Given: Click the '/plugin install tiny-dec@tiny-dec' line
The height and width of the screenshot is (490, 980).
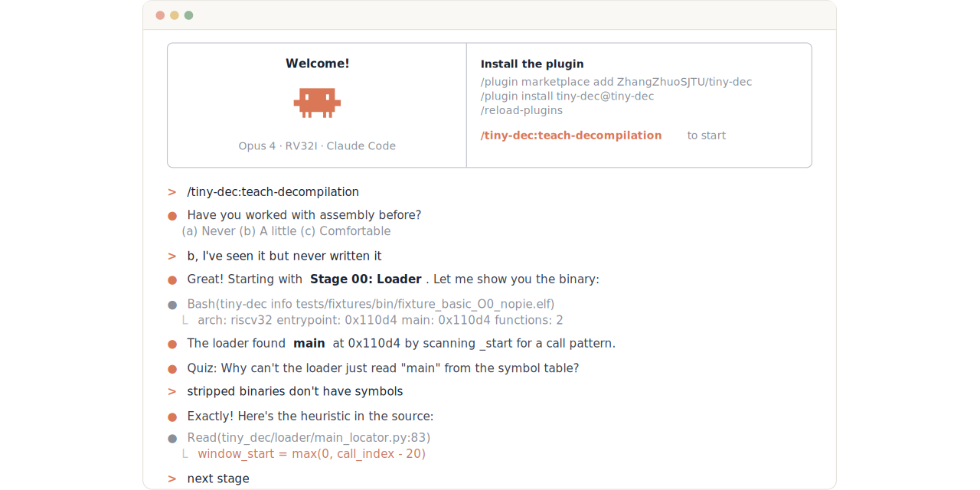Looking at the screenshot, I should coord(567,96).
